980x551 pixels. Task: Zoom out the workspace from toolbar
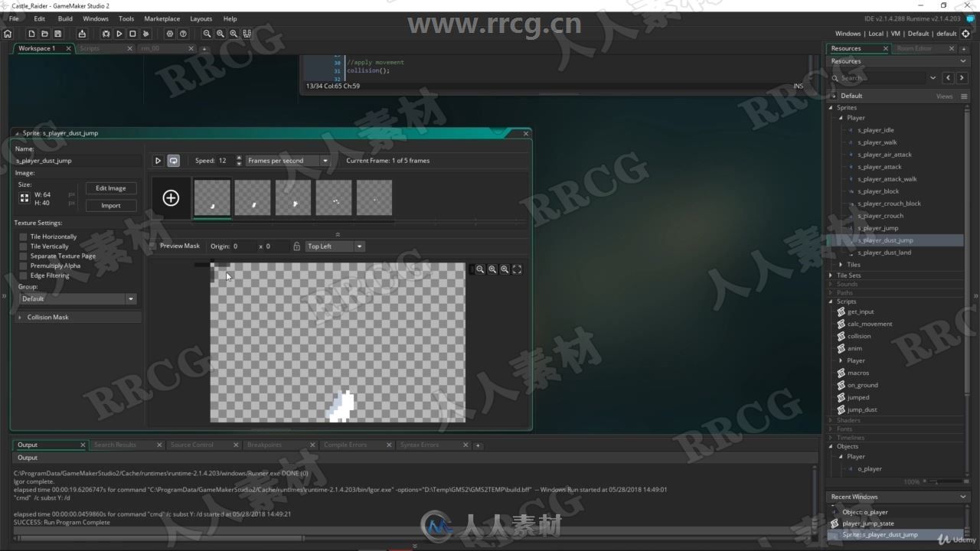(207, 34)
